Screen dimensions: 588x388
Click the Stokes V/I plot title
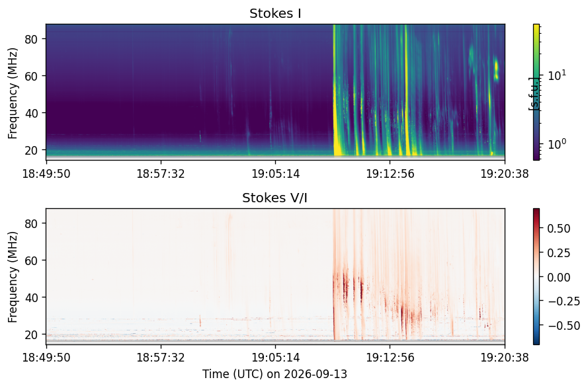(275, 198)
